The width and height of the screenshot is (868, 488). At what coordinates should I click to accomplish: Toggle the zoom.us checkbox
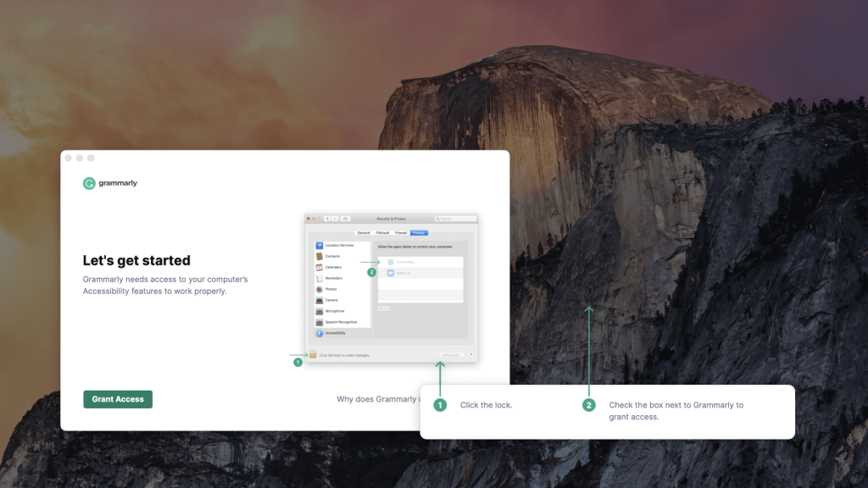point(382,273)
